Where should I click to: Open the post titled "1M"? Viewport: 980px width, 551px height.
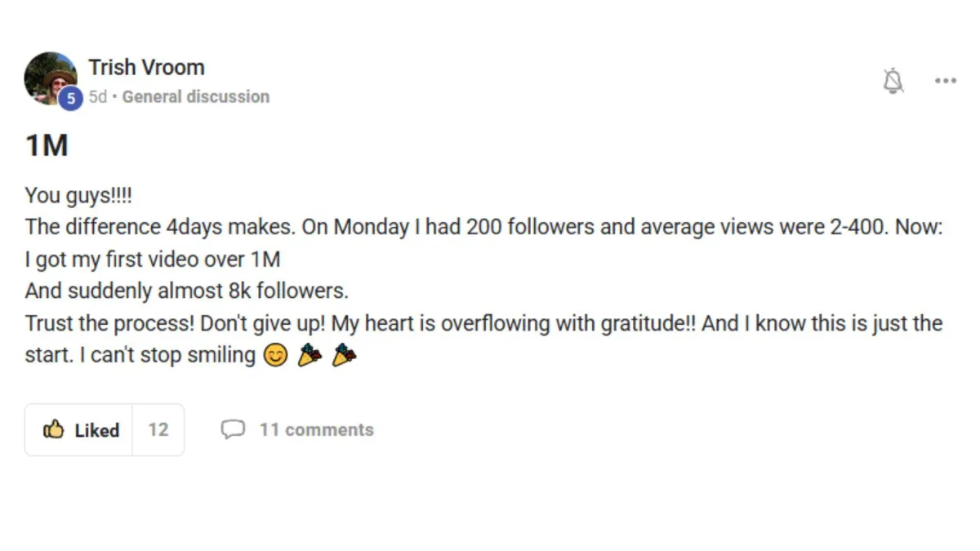point(47,146)
